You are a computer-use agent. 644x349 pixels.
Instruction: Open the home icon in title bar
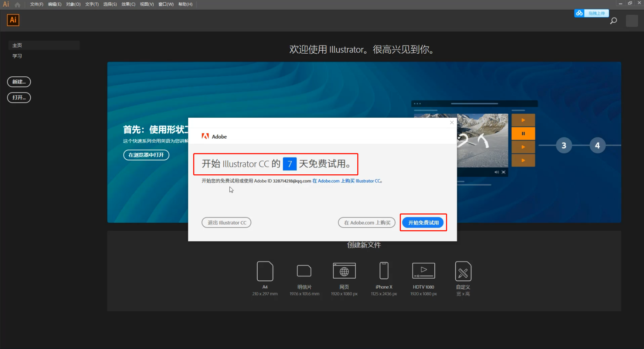click(x=18, y=5)
